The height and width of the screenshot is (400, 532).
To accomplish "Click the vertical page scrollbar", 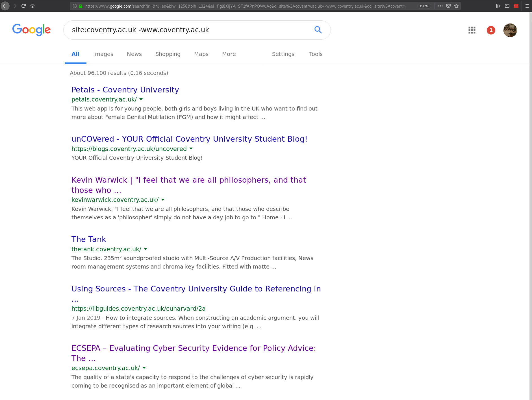I will [x=530, y=206].
